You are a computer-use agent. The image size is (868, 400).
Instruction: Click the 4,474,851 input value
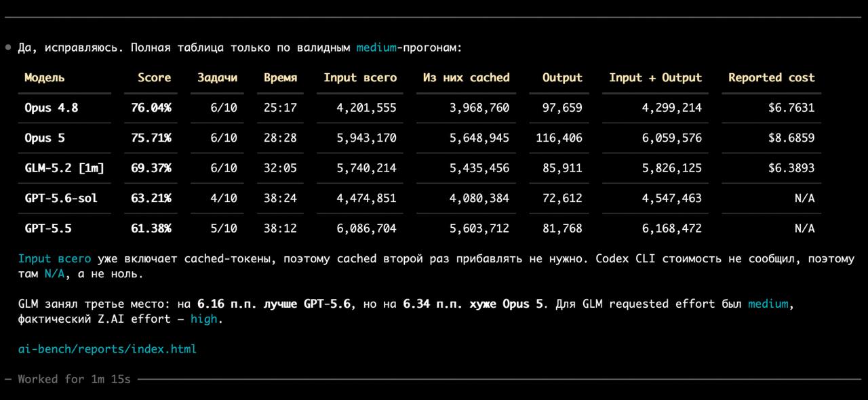(x=367, y=198)
